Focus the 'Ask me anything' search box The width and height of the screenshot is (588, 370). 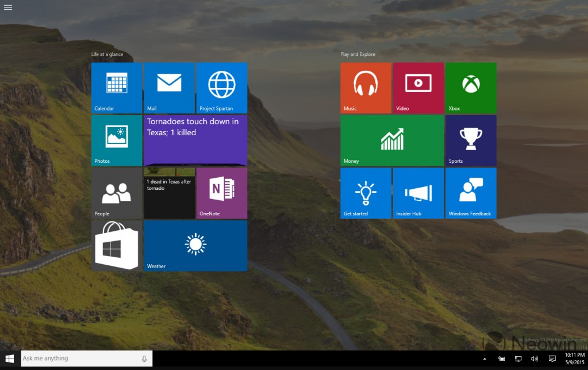[87, 358]
